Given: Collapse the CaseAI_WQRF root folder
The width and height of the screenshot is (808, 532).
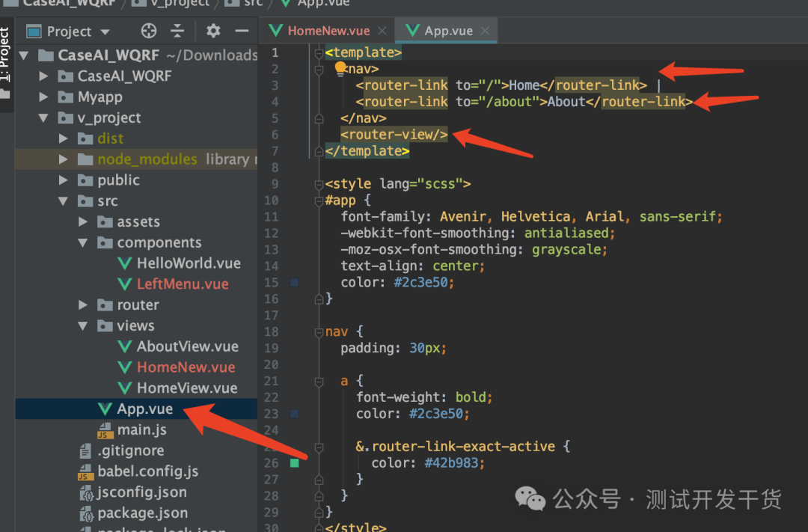Looking at the screenshot, I should pyautogui.click(x=24, y=55).
